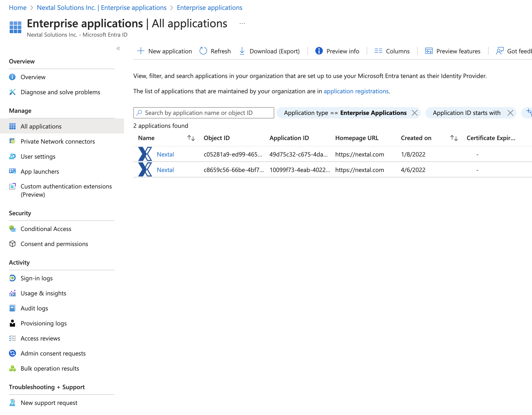Remove the Application ID starts with filter

pos(510,113)
